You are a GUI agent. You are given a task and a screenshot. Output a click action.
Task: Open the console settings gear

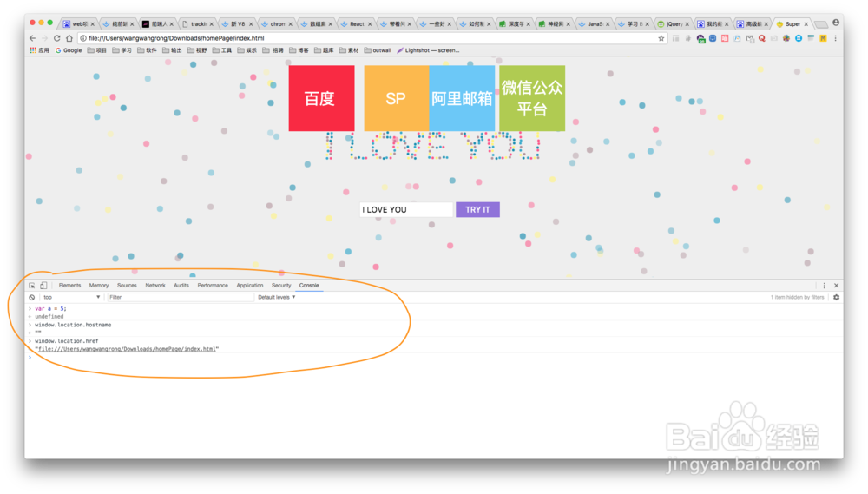pyautogui.click(x=837, y=298)
